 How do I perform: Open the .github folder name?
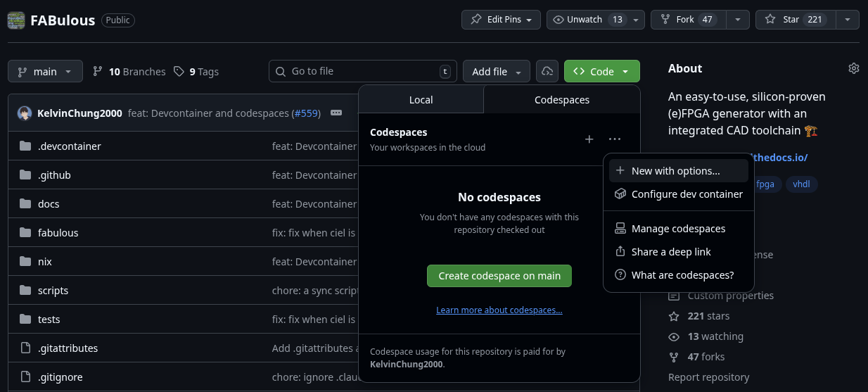54,175
